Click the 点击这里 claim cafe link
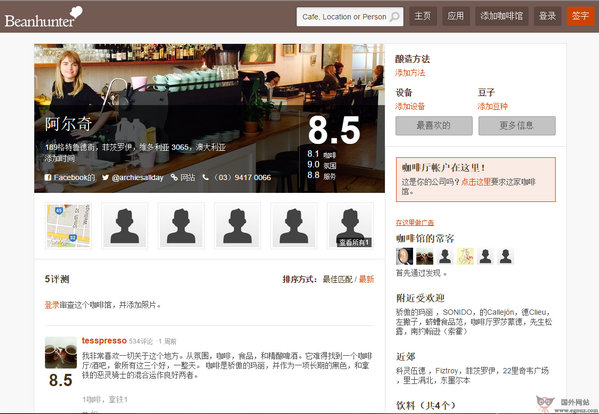Viewport: 599px width, 414px height. [x=476, y=182]
